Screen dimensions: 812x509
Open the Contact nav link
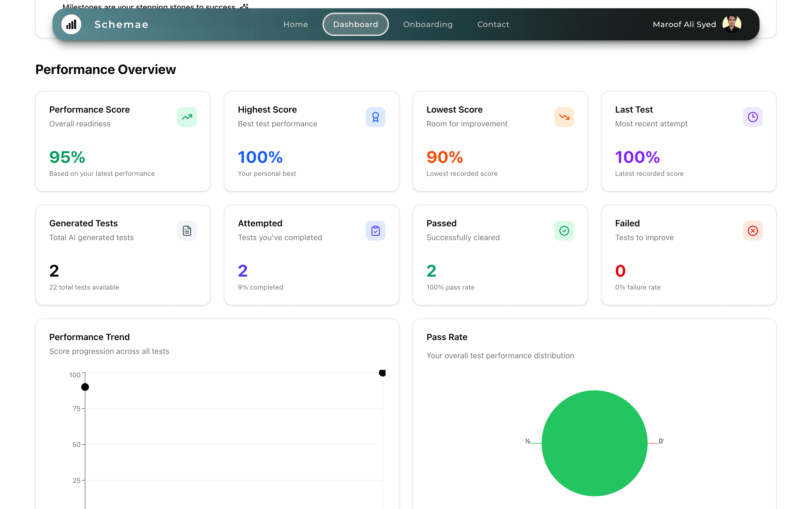(493, 24)
